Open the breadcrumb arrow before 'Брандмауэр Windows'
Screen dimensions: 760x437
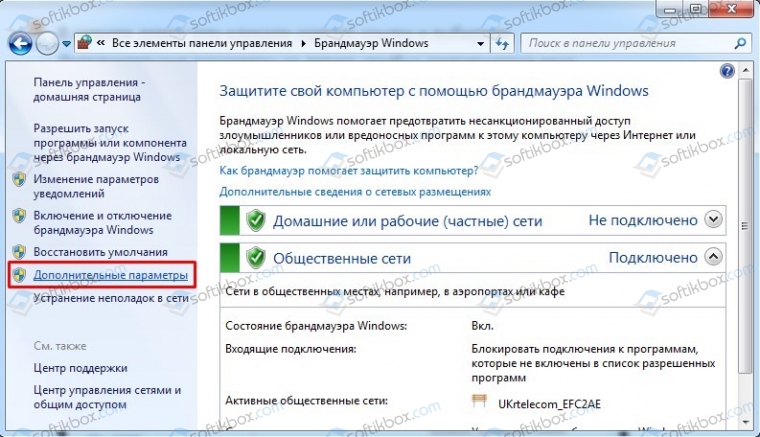303,43
